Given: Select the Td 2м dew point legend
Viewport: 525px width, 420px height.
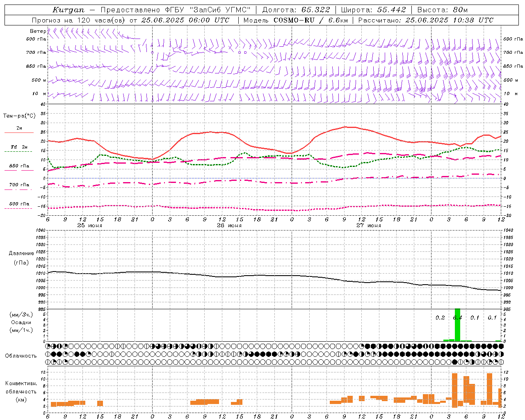Looking at the screenshot, I should 19,147.
